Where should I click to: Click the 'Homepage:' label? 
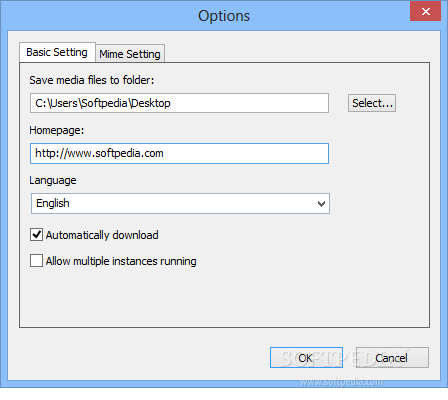pos(57,130)
